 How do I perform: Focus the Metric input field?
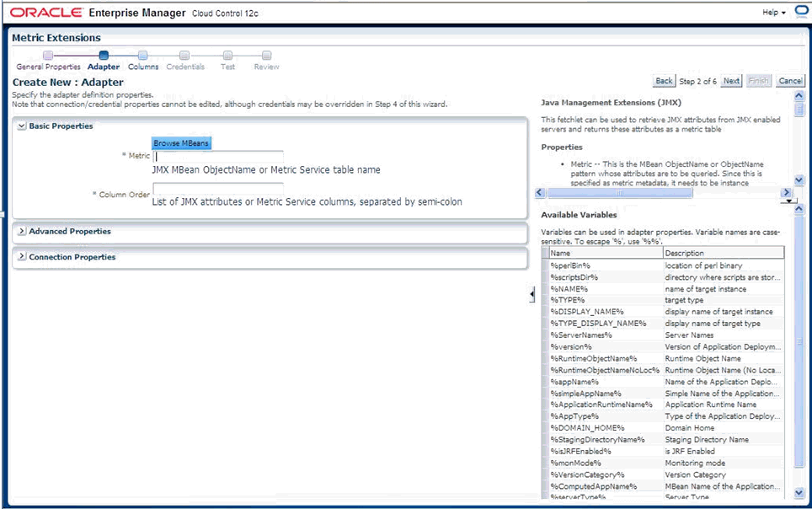[x=218, y=157]
